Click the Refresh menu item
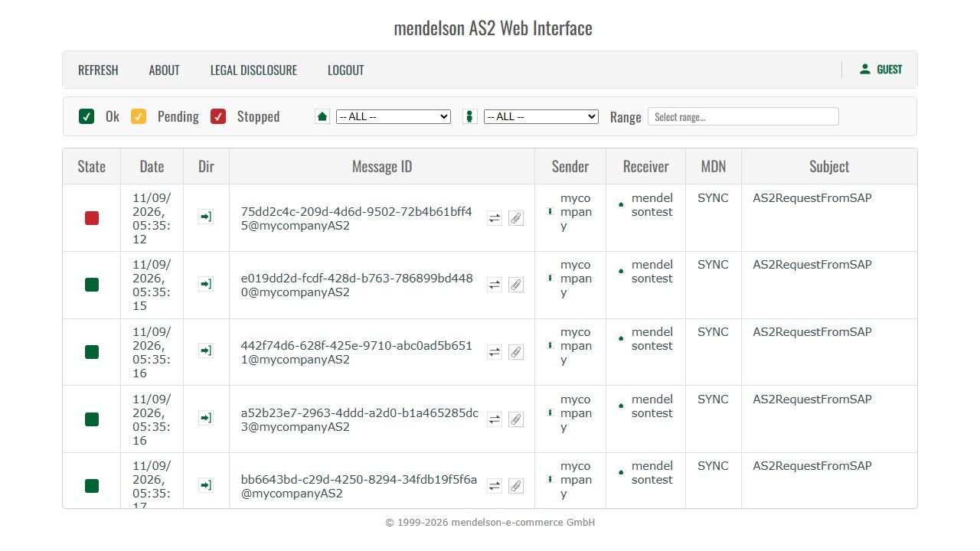Viewport: 980px width, 551px height. [x=98, y=70]
